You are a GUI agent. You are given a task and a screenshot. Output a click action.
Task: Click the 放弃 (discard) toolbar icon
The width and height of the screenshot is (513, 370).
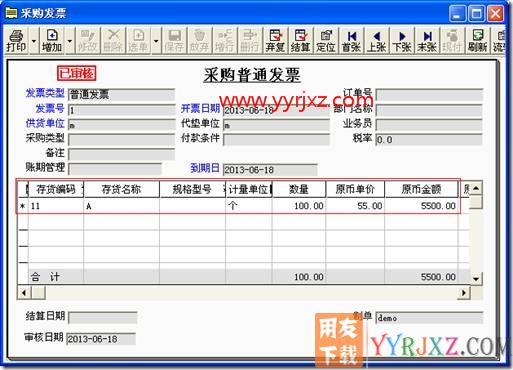click(199, 40)
